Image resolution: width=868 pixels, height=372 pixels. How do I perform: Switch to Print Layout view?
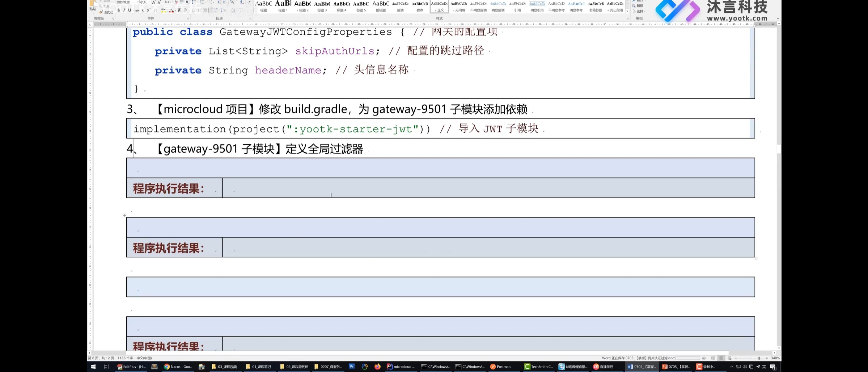pyautogui.click(x=721, y=358)
